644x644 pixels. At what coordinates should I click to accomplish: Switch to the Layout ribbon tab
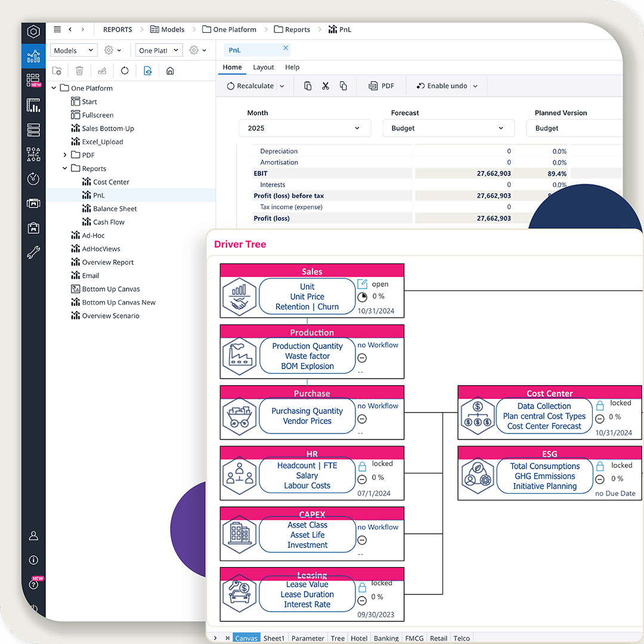point(263,67)
